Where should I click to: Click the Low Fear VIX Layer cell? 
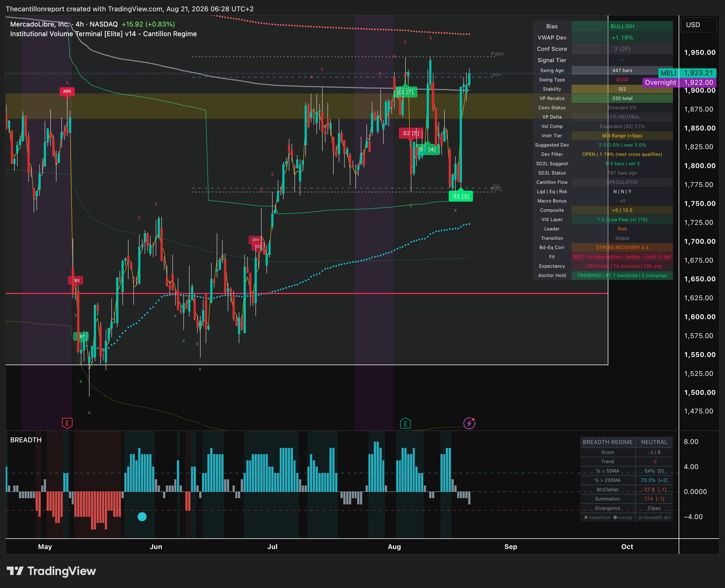[622, 219]
